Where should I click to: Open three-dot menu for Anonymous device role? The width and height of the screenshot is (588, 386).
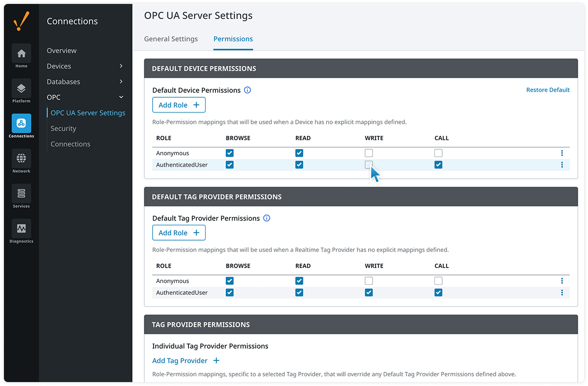(x=561, y=153)
